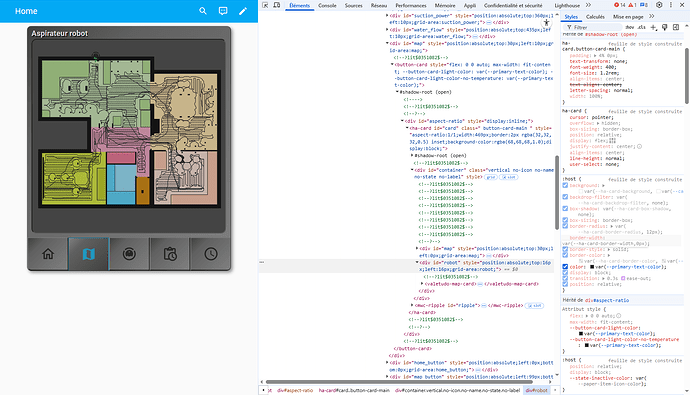Image resolution: width=690 pixels, height=395 pixels.
Task: Uncheck the backdrop-filter property checkbox
Action: pos(565,197)
